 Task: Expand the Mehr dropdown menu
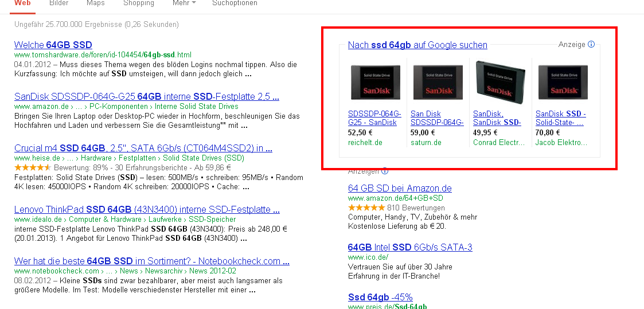click(185, 3)
